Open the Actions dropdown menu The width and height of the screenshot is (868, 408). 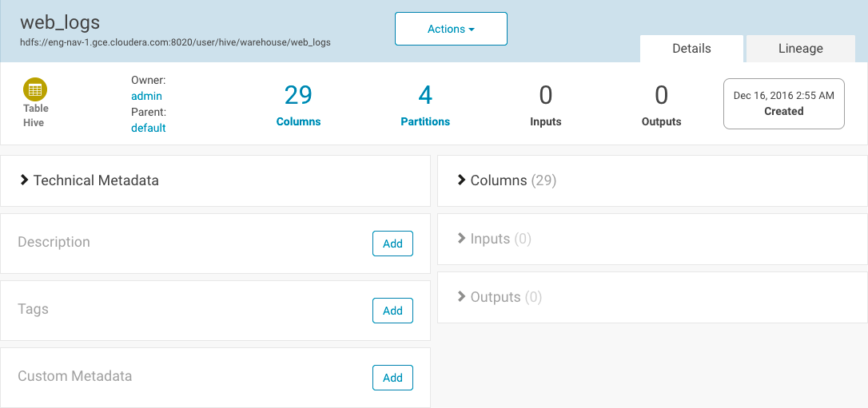(x=451, y=29)
